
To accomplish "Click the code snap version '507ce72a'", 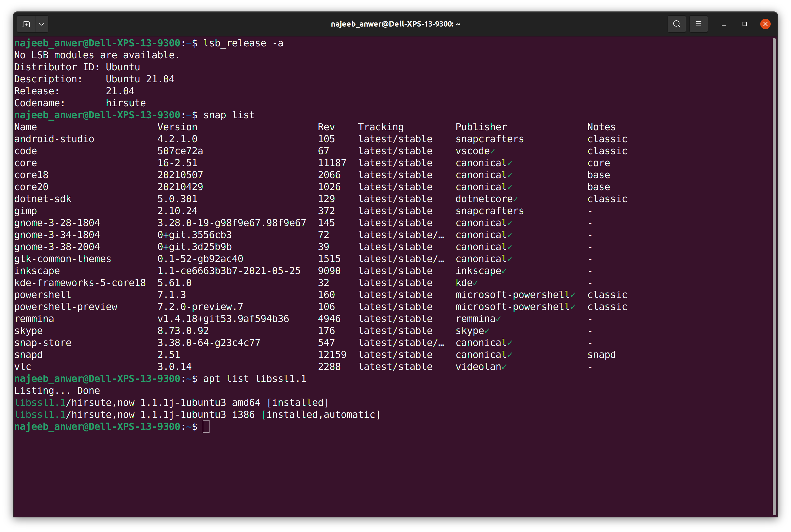I will click(180, 151).
